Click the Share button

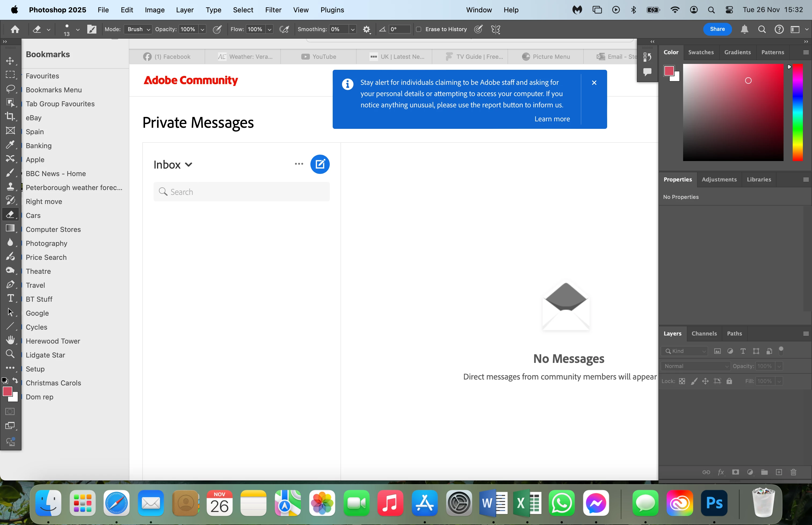pos(717,29)
